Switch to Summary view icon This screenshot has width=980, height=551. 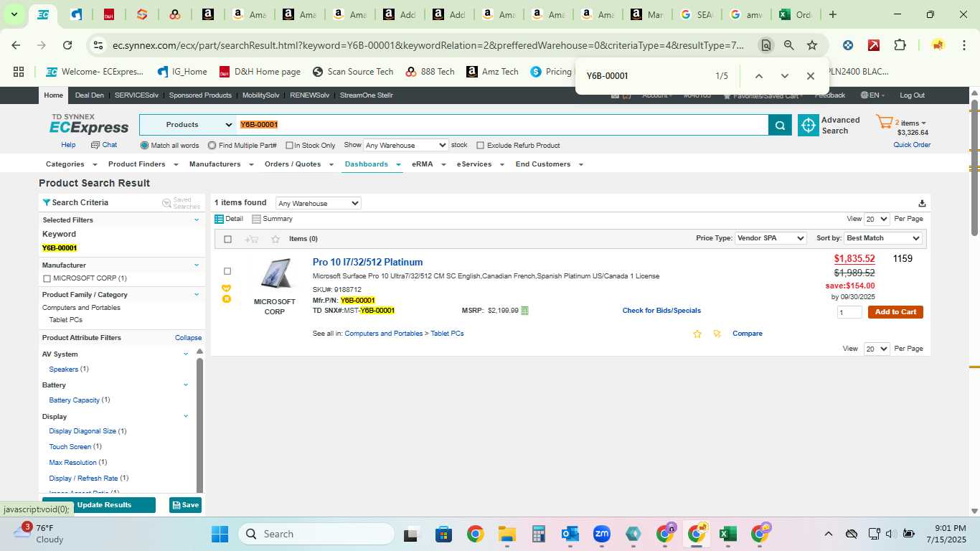click(256, 219)
